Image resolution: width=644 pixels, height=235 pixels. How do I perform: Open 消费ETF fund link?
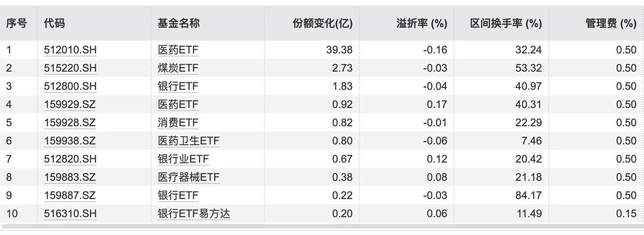click(x=178, y=123)
